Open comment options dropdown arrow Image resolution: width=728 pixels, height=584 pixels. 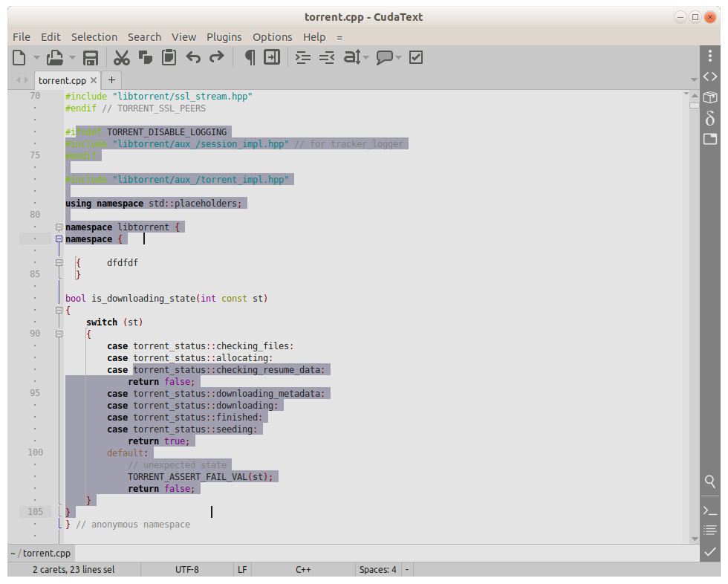(x=398, y=57)
